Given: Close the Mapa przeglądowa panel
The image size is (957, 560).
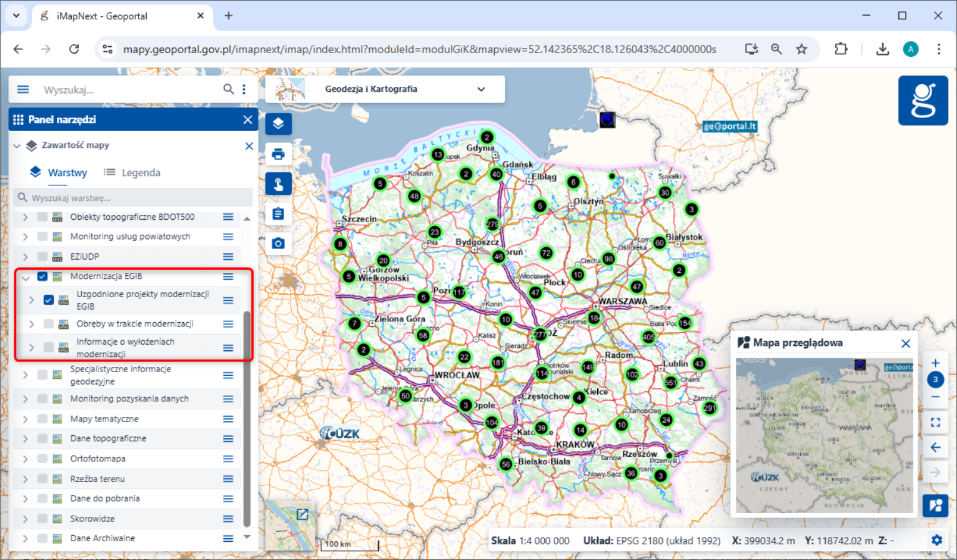Looking at the screenshot, I should point(905,343).
